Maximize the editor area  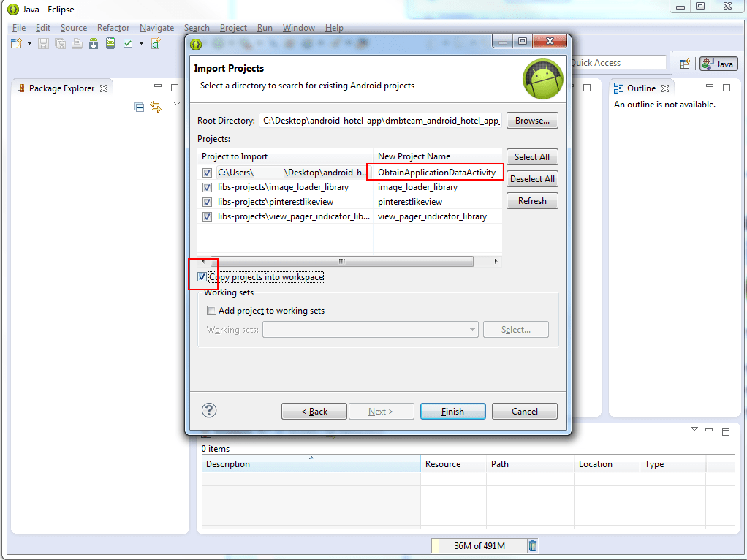tap(587, 88)
